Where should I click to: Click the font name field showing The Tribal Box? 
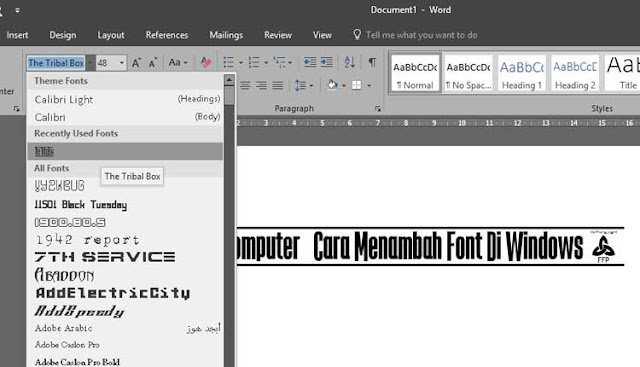pyautogui.click(x=56, y=63)
